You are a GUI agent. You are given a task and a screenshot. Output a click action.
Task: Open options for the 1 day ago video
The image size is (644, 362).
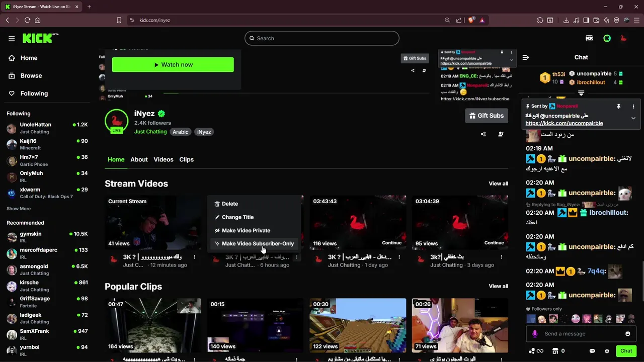(399, 257)
